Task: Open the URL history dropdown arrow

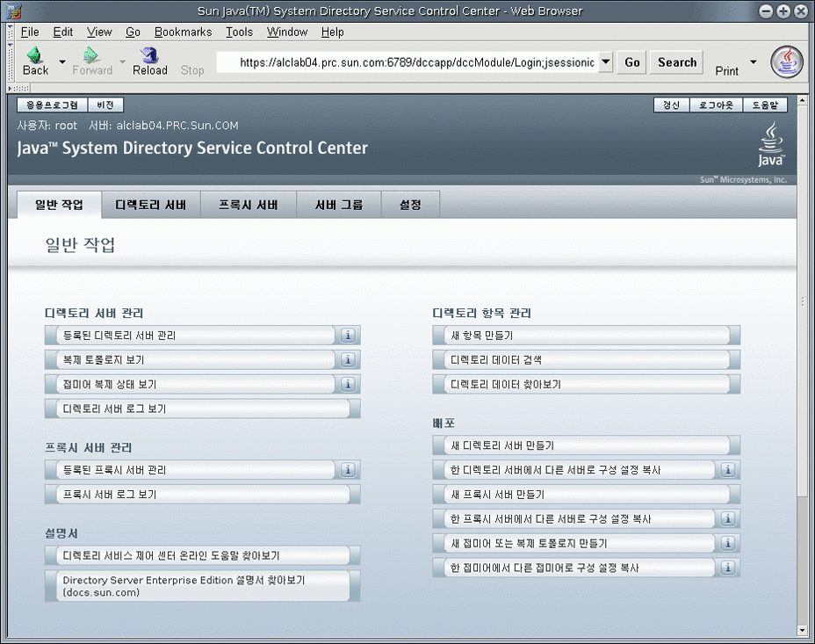Action: 605,62
